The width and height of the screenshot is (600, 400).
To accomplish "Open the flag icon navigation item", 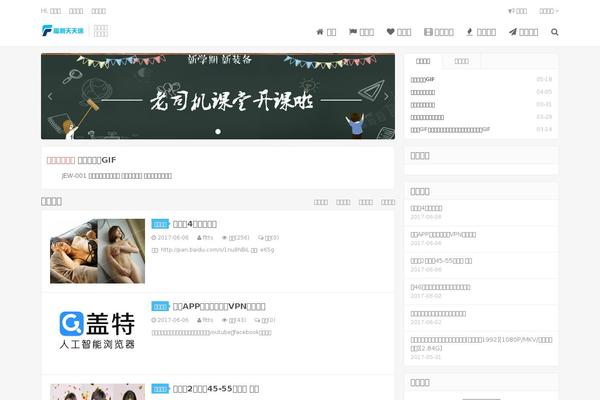I will 361,32.
